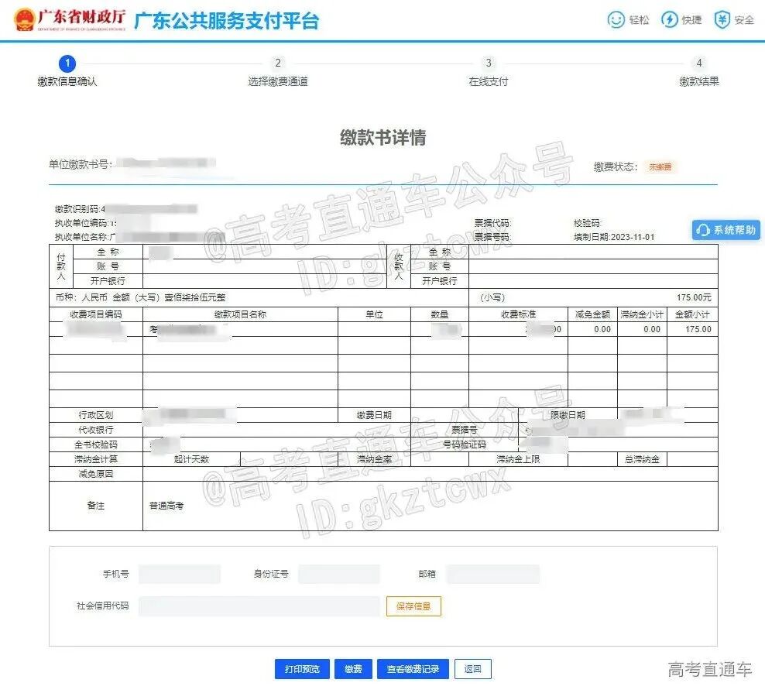Click the 广东省财政厅 emblem logo
The width and height of the screenshot is (765, 700).
click(24, 19)
